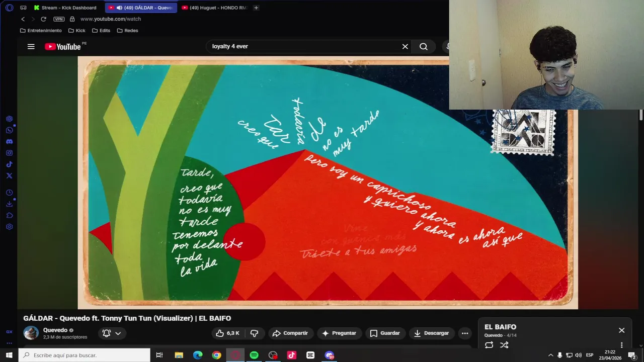Click the page vertical scrollbar

tap(641, 115)
